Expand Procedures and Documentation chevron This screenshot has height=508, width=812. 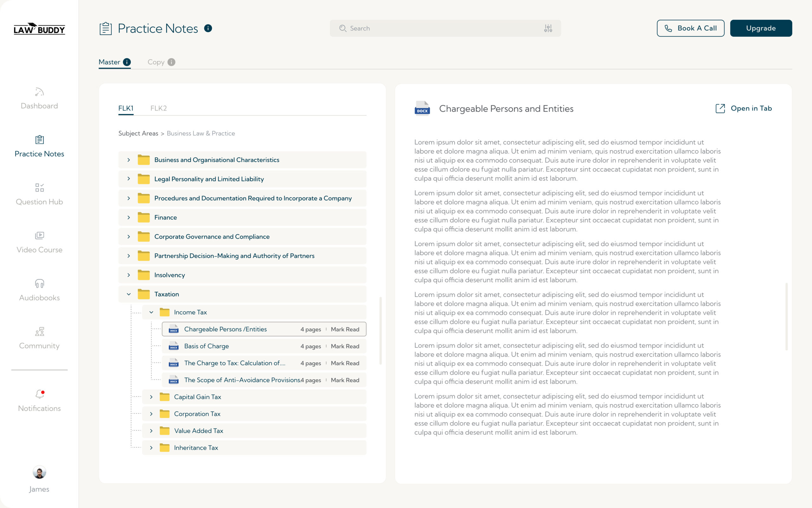tap(128, 198)
